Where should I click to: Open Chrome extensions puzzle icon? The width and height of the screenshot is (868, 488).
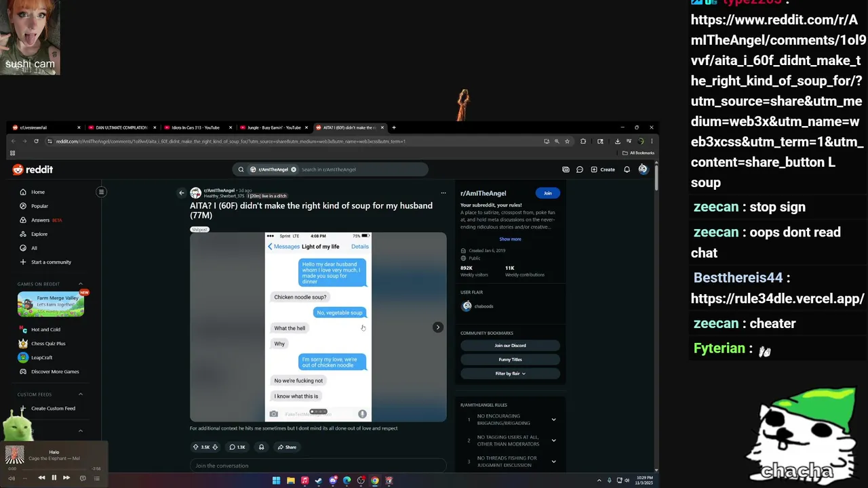tap(583, 142)
